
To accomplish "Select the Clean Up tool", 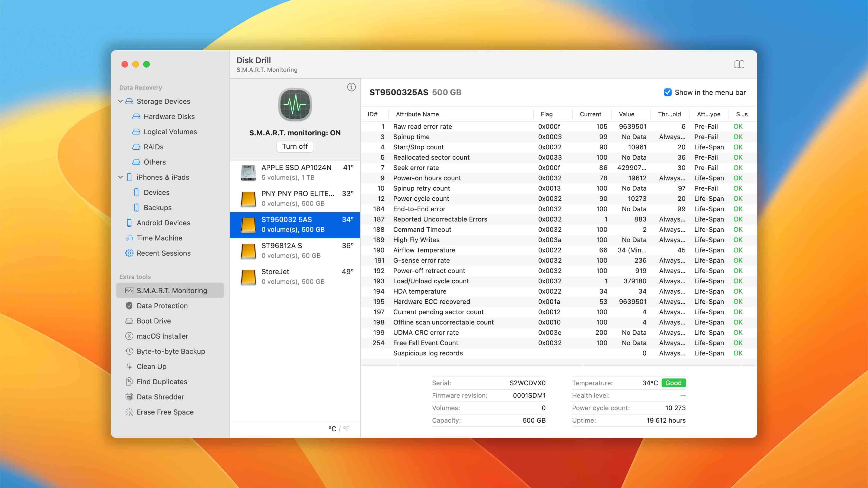I will [x=151, y=367].
